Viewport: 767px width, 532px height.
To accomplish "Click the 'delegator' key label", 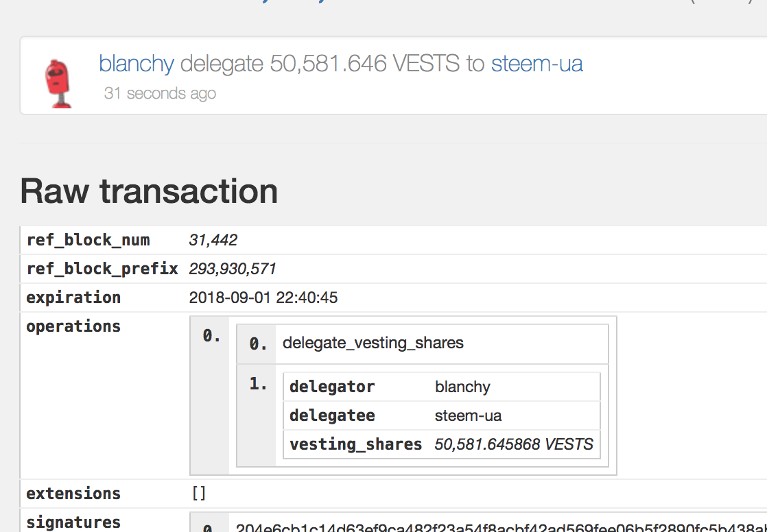I will [x=332, y=387].
